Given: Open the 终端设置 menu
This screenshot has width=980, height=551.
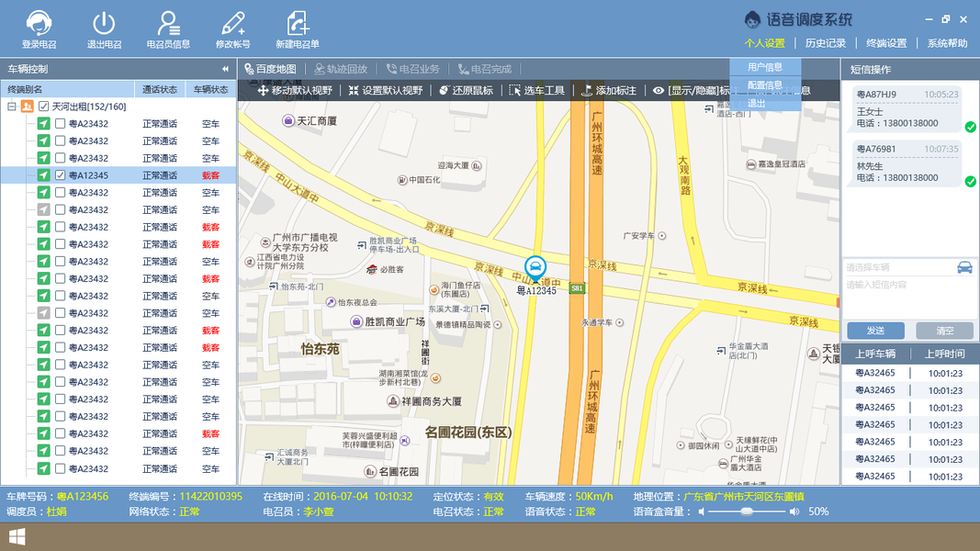Looking at the screenshot, I should (x=886, y=43).
